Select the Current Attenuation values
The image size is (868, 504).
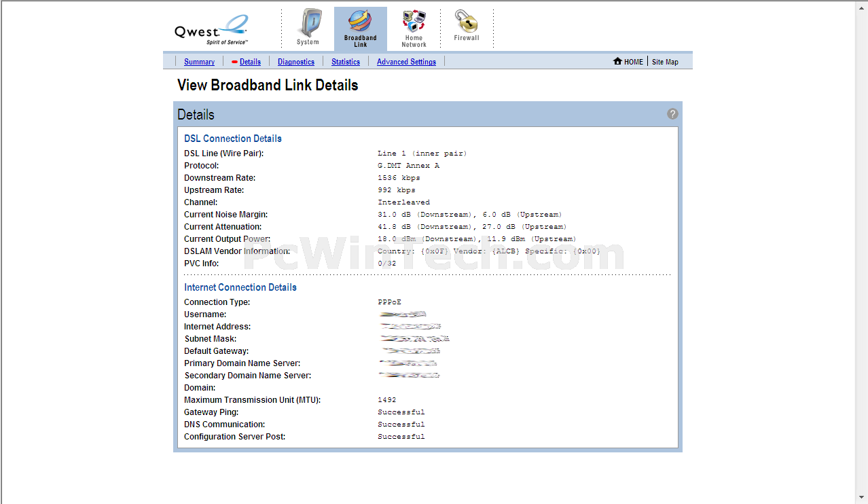point(472,227)
